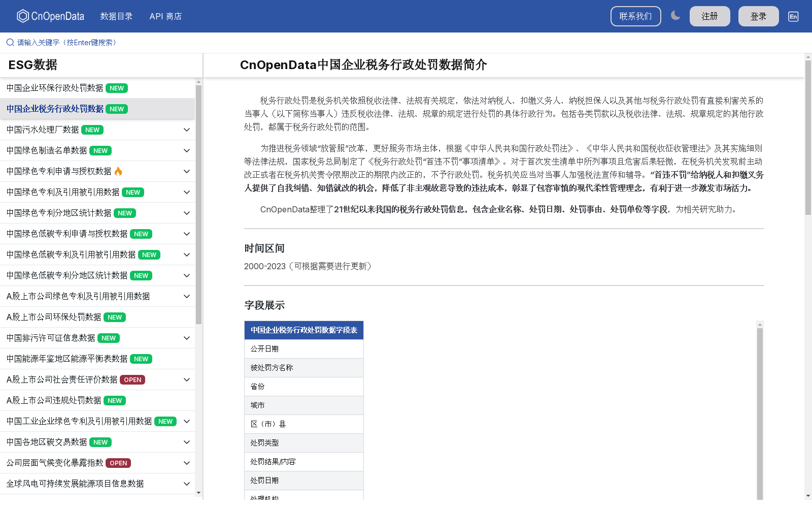Image resolution: width=812 pixels, height=508 pixels.
Task: Click 公开日期 table row
Action: click(304, 349)
